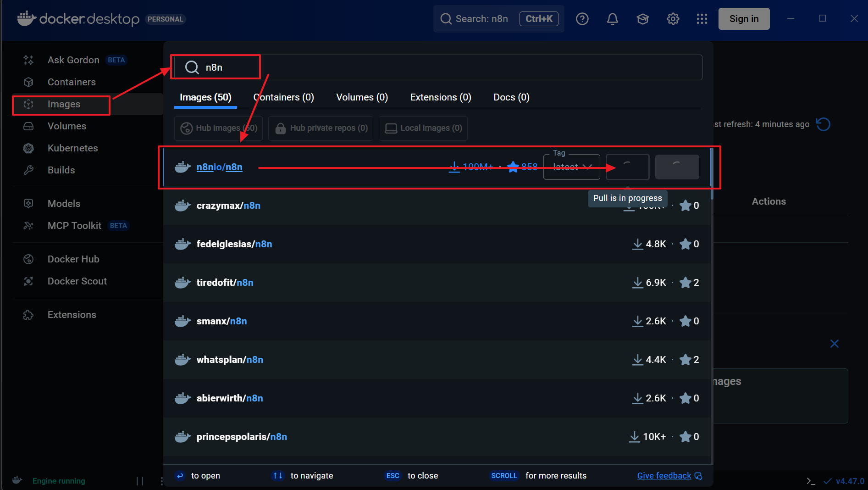
Task: Pause the engine with the pause icon
Action: [140, 481]
